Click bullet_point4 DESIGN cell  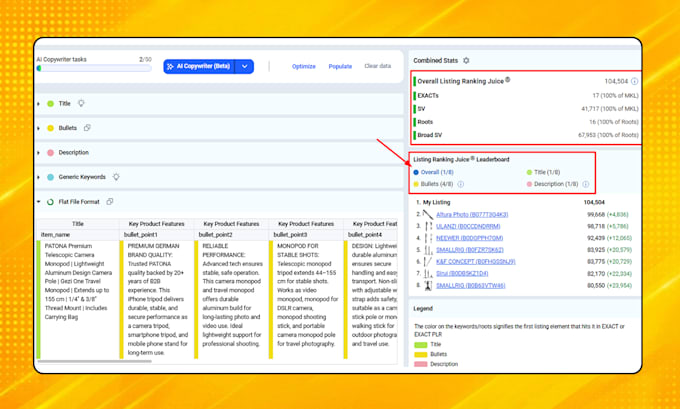coord(374,295)
